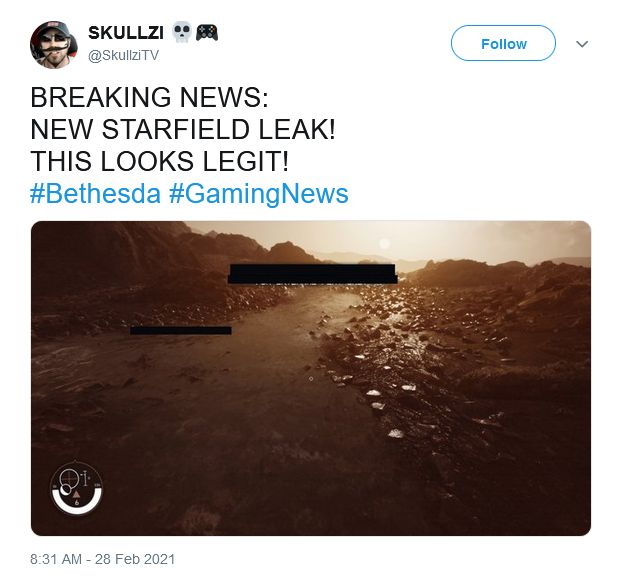Open SKULLZI's profile picture avatar
619x578 pixels.
coord(54,45)
